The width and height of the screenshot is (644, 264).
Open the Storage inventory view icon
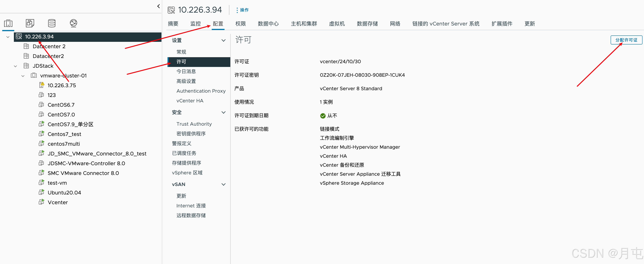(x=52, y=23)
